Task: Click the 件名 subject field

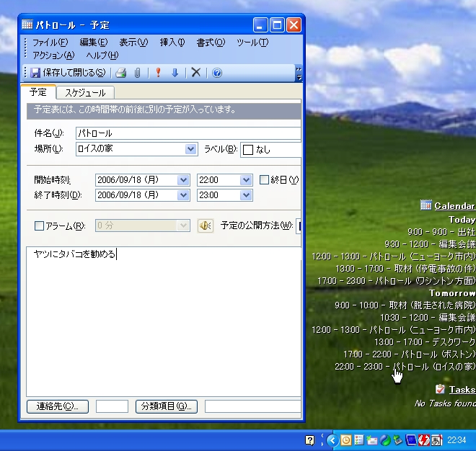Action: coord(188,133)
